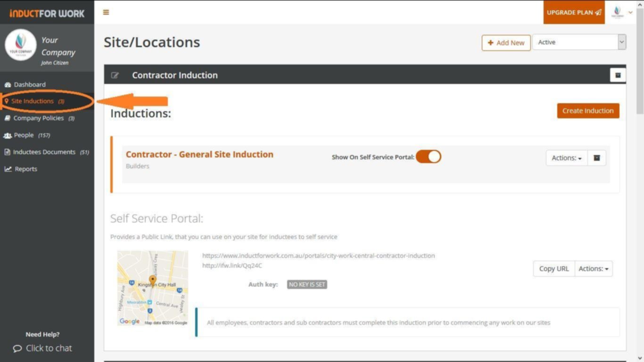Click the InductForWork logo

[x=47, y=13]
